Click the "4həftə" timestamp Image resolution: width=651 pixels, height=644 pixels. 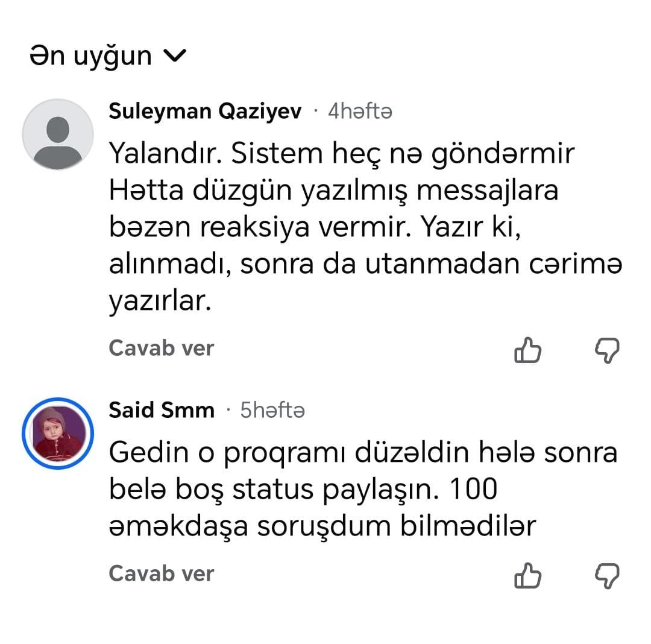[360, 112]
